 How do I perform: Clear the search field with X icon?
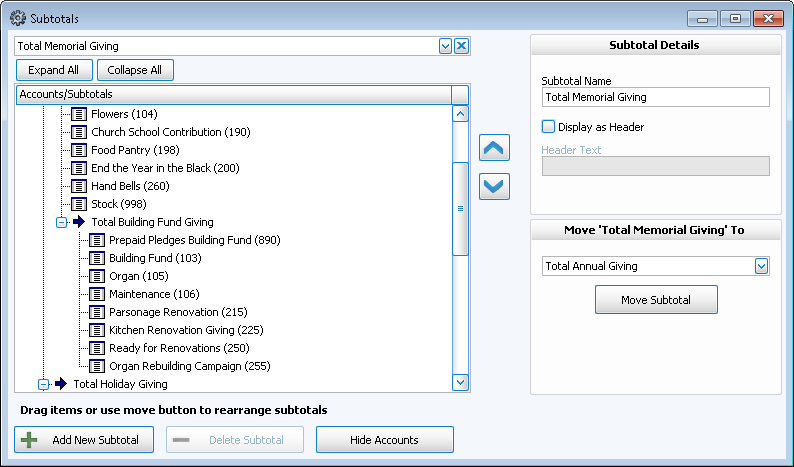[x=461, y=46]
